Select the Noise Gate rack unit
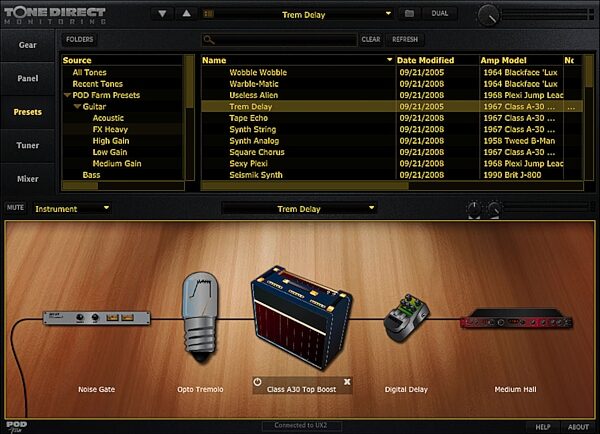Screen dimensions: 600x434 pyautogui.click(x=96, y=318)
